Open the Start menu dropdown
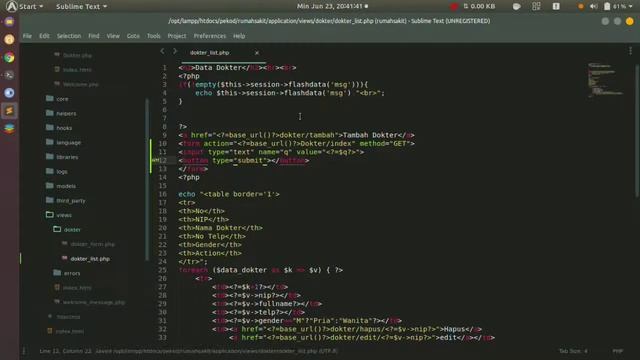The width and height of the screenshot is (640, 360). tap(24, 6)
